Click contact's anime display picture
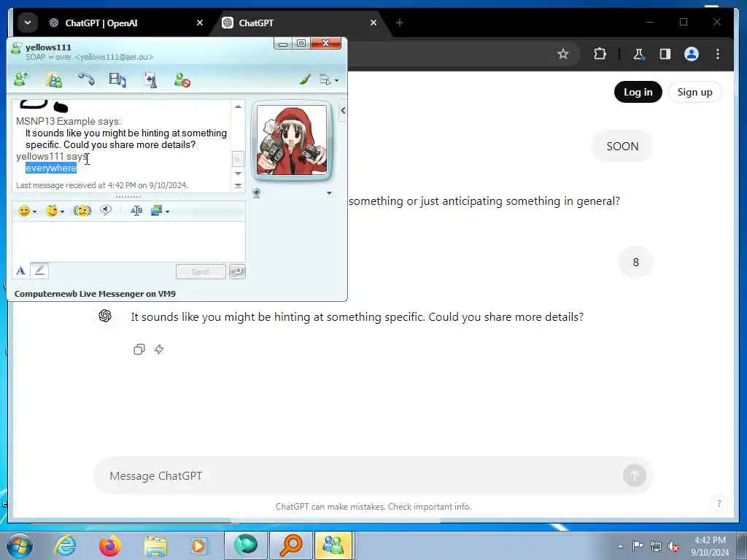 (292, 140)
